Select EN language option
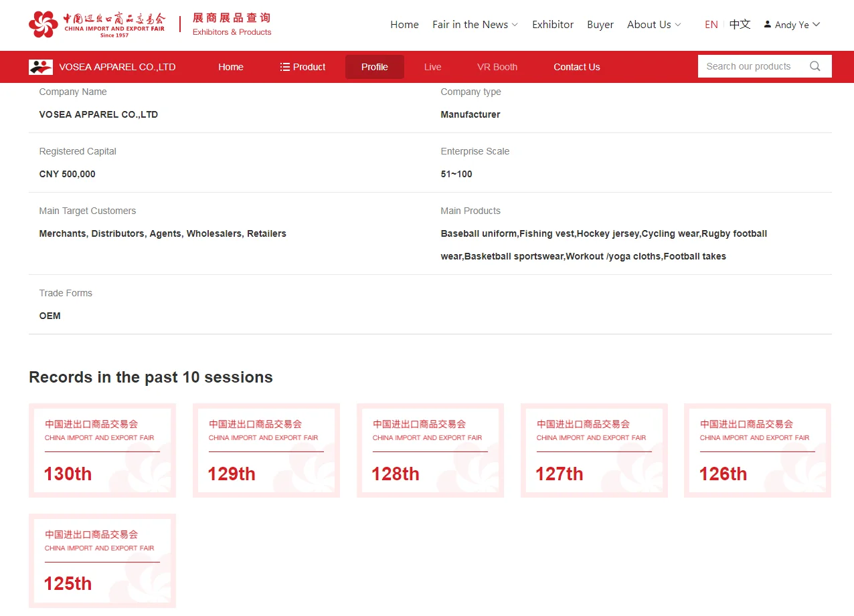 (x=711, y=25)
